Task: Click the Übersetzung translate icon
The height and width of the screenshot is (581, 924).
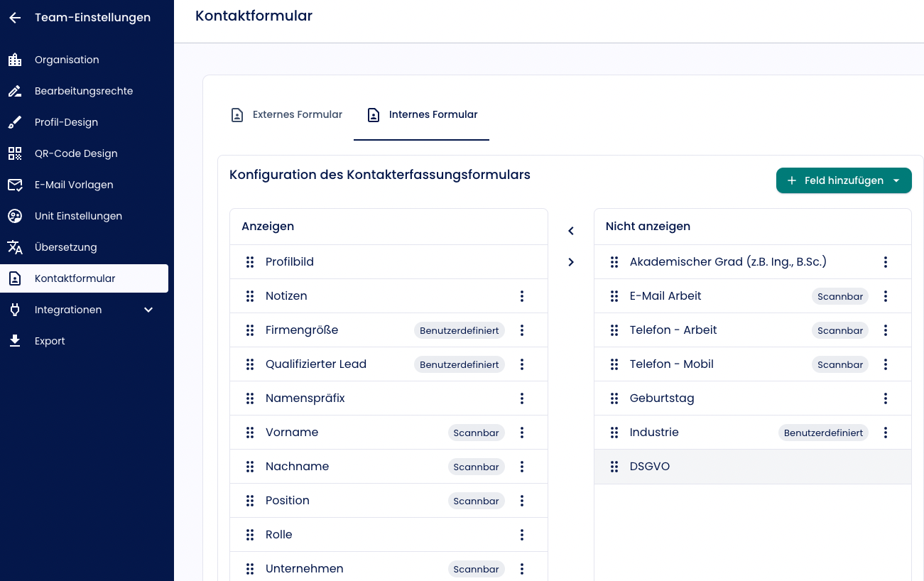Action: pos(15,247)
